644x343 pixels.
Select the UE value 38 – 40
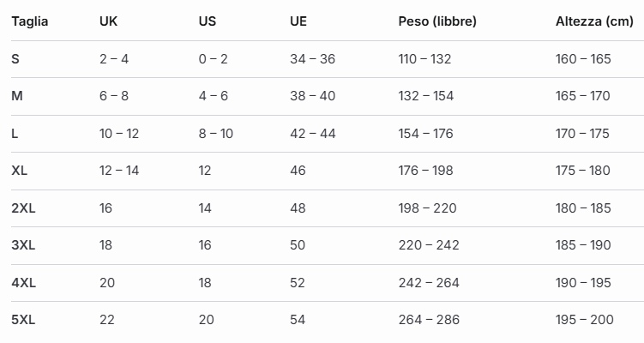[312, 96]
